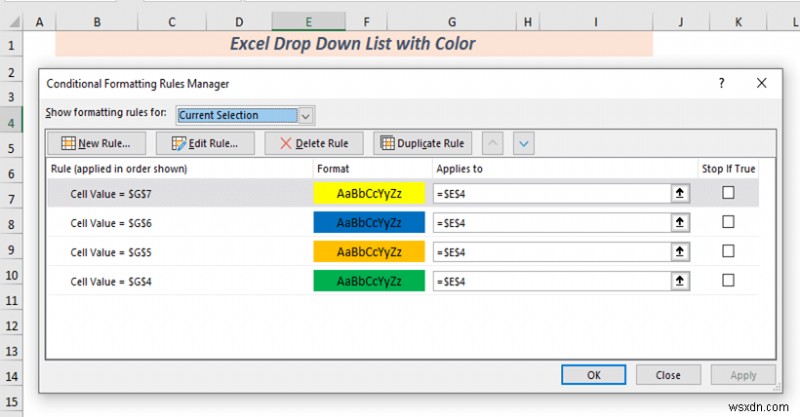Close the Rules Manager dialog with X
Screen dimensions: 800x417
coord(761,83)
